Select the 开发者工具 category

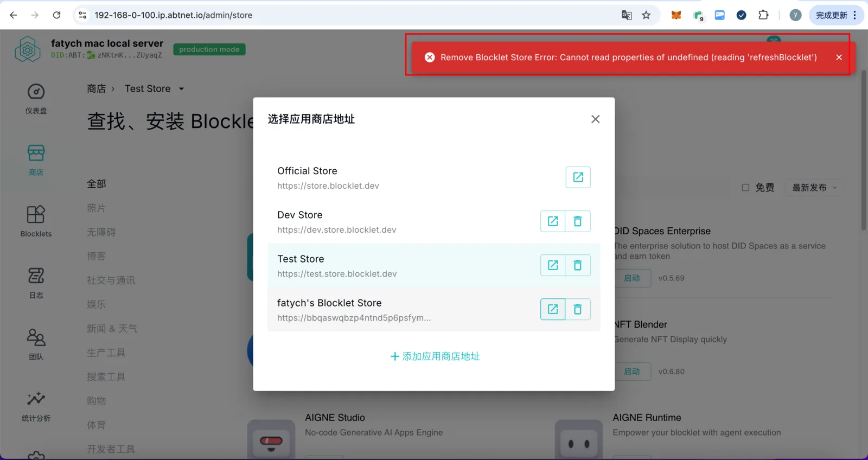click(x=111, y=449)
